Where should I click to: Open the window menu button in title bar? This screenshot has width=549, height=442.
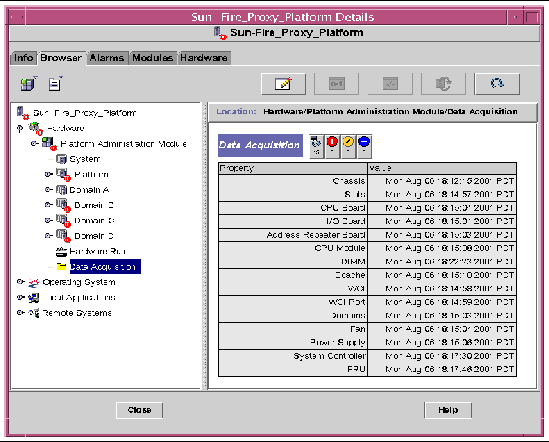click(16, 17)
